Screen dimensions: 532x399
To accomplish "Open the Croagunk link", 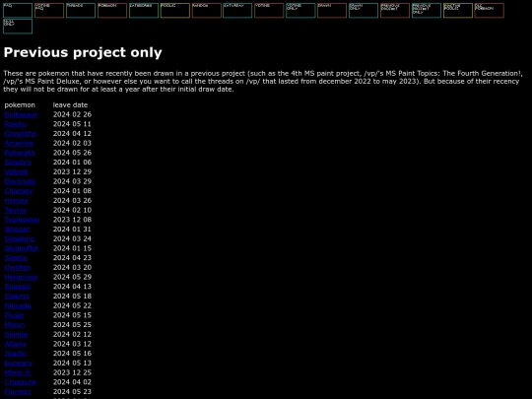I will pyautogui.click(x=21, y=382).
